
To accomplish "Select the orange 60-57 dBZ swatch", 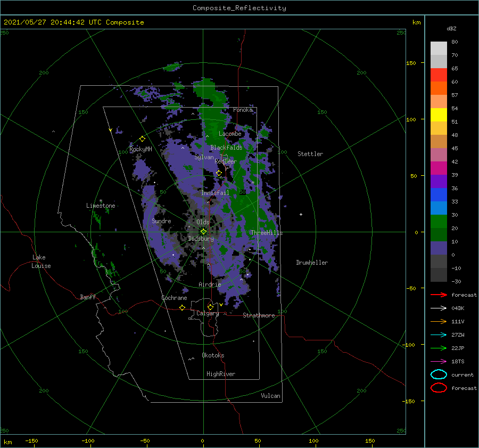I will 439,88.
